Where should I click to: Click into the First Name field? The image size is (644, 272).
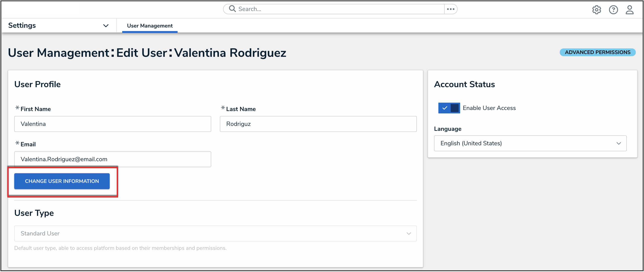pyautogui.click(x=113, y=124)
